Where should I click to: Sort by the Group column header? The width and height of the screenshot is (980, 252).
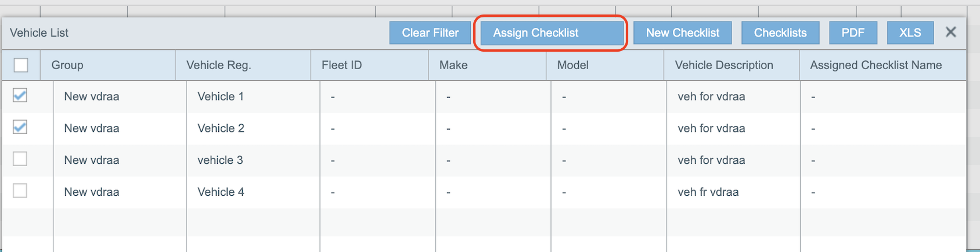[67, 65]
